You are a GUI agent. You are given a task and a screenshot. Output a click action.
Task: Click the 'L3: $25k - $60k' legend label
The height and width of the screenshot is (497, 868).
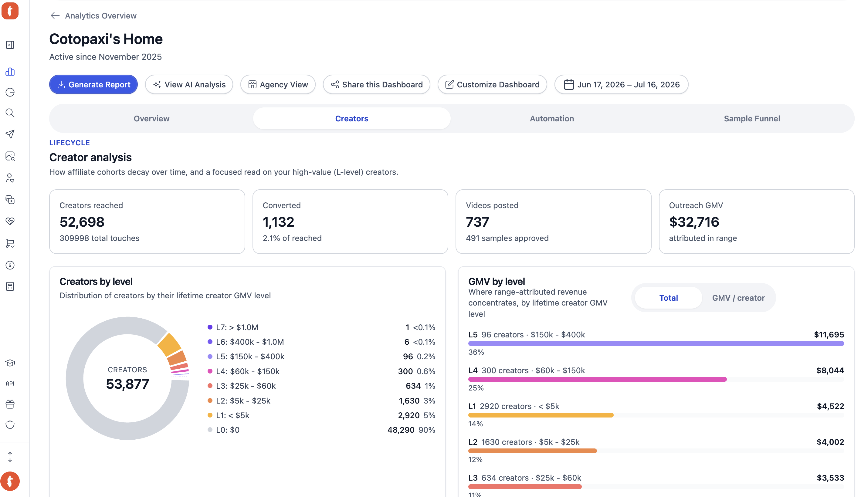[x=246, y=386]
